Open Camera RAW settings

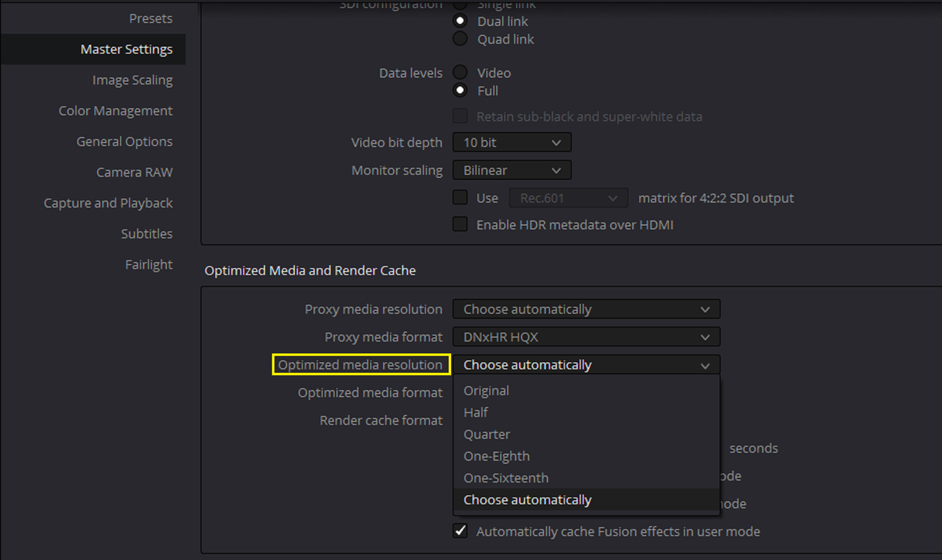pyautogui.click(x=135, y=172)
